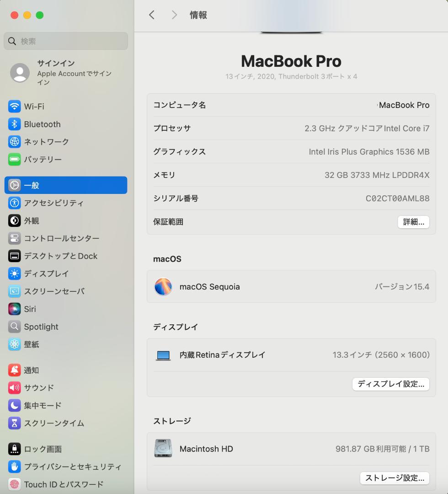Click ストレージ設定... for Macintosh HD
Image resolution: width=448 pixels, height=494 pixels.
click(x=394, y=478)
